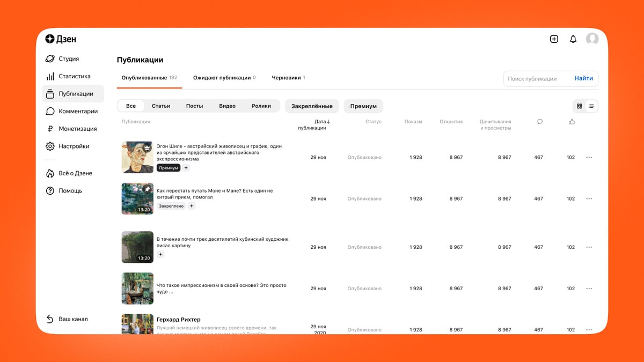Open the user profile avatar

click(592, 39)
